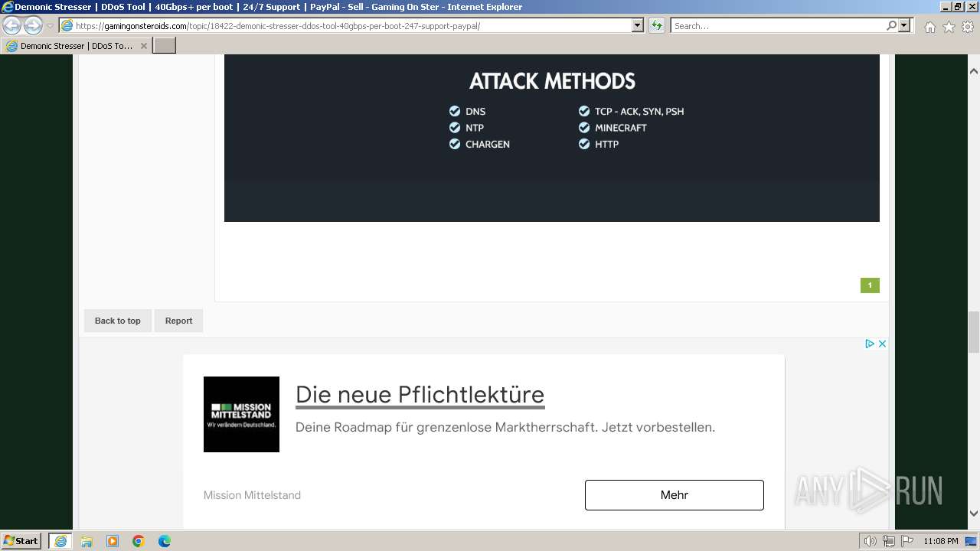Close the ad with the X icon
Image resolution: width=980 pixels, height=551 pixels.
[882, 344]
